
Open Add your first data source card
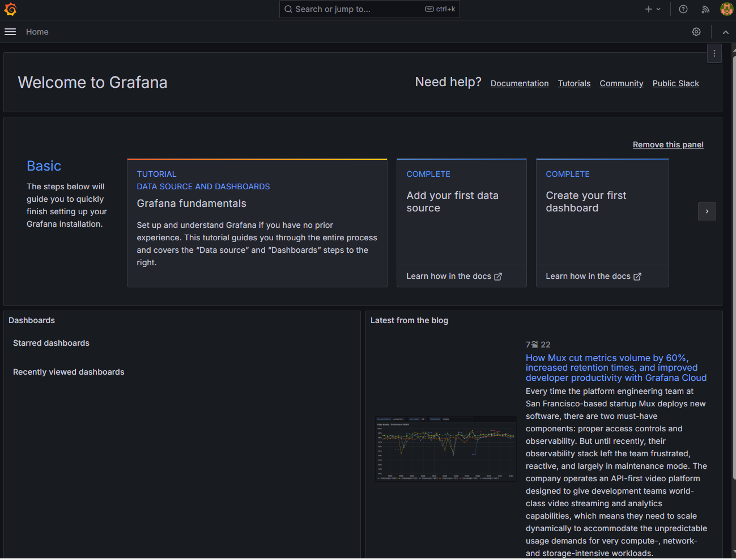pyautogui.click(x=462, y=223)
